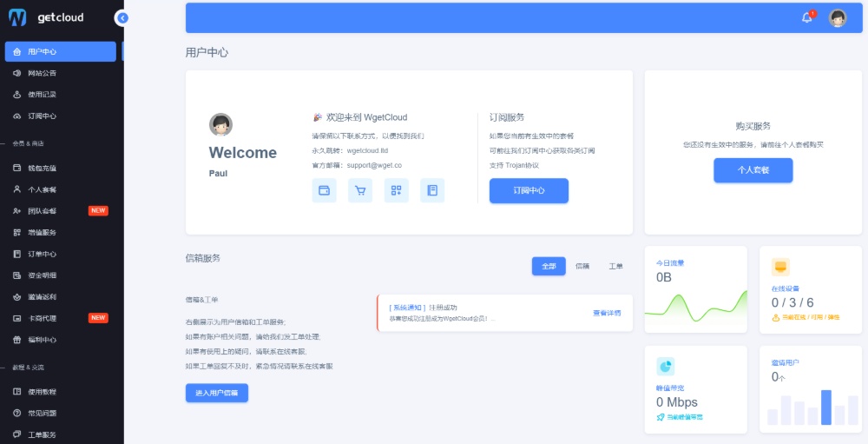Image resolution: width=868 pixels, height=444 pixels.
Task: Click the 进入用户信箱 button
Action: [216, 393]
